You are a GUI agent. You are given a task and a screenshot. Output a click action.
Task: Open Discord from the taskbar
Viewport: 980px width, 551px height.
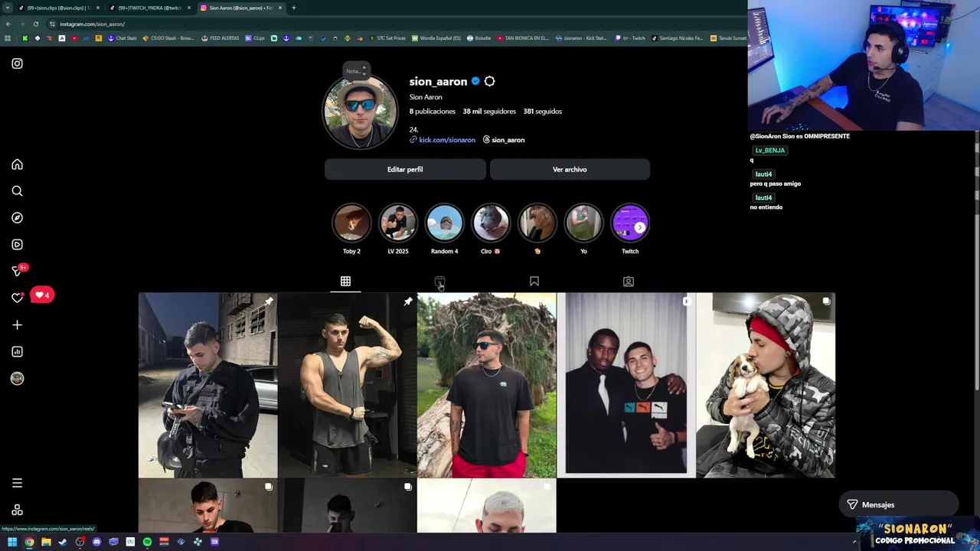pos(96,542)
